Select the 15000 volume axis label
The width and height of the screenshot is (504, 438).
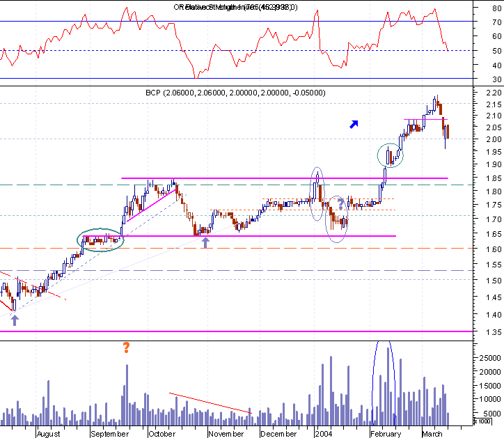pos(490,386)
